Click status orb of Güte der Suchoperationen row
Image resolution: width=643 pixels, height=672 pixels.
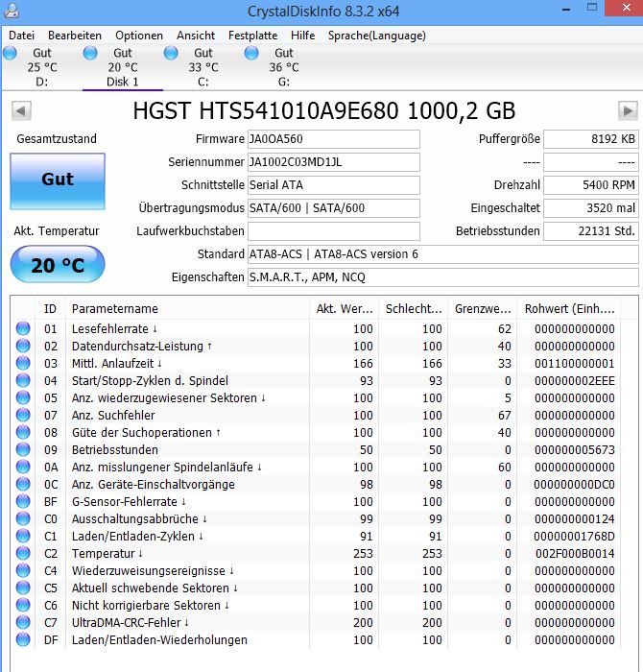23,432
